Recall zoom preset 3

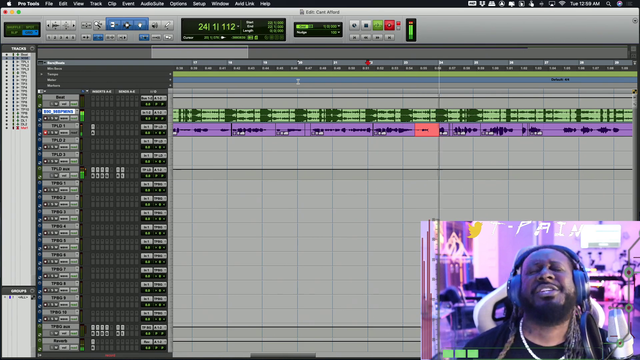[61, 37]
